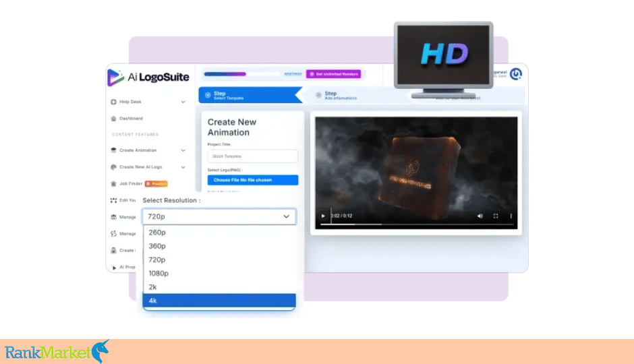Click the second Manage sidebar sync icon
Image resolution: width=634 pixels, height=364 pixels.
tap(113, 233)
